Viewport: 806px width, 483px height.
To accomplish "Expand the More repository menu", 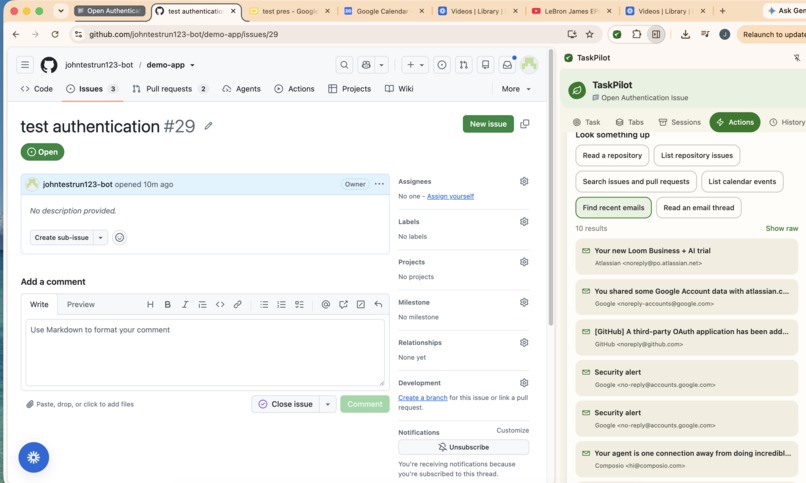I will (x=516, y=89).
